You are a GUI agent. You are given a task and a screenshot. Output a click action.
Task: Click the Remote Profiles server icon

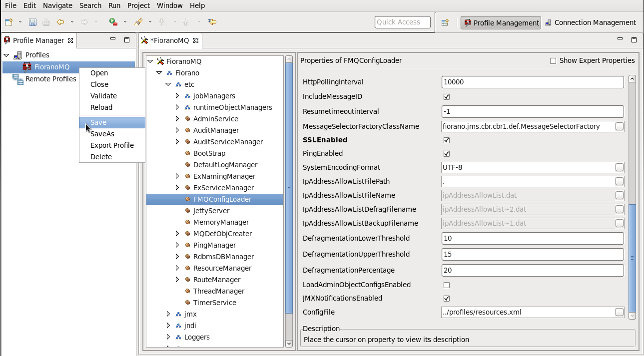pos(18,79)
